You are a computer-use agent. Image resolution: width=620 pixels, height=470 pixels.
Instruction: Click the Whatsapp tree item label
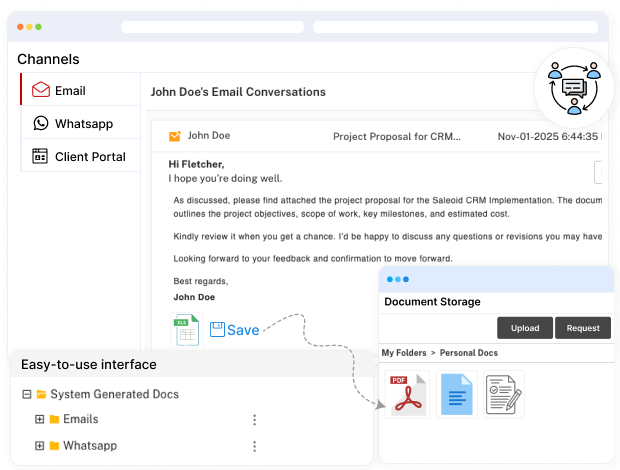[x=90, y=445]
